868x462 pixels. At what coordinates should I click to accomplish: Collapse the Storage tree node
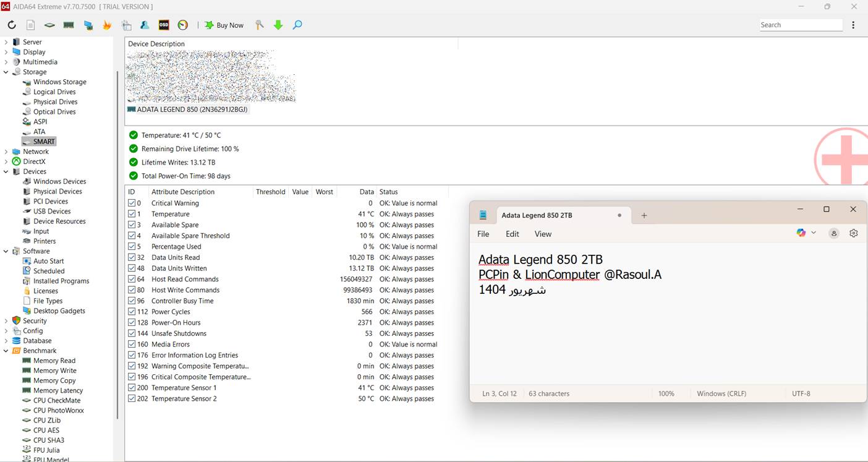point(6,72)
